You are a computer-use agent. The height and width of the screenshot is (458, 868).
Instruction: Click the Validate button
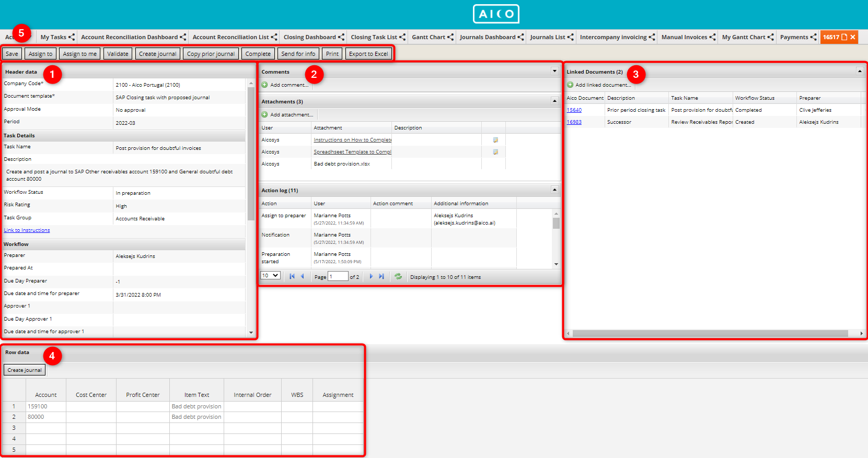(x=118, y=54)
